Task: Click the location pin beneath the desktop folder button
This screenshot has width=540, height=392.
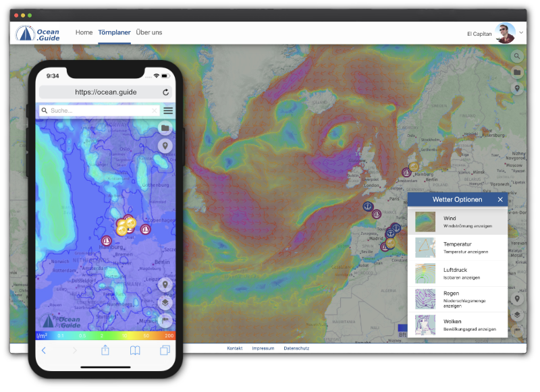Action: pyautogui.click(x=517, y=88)
